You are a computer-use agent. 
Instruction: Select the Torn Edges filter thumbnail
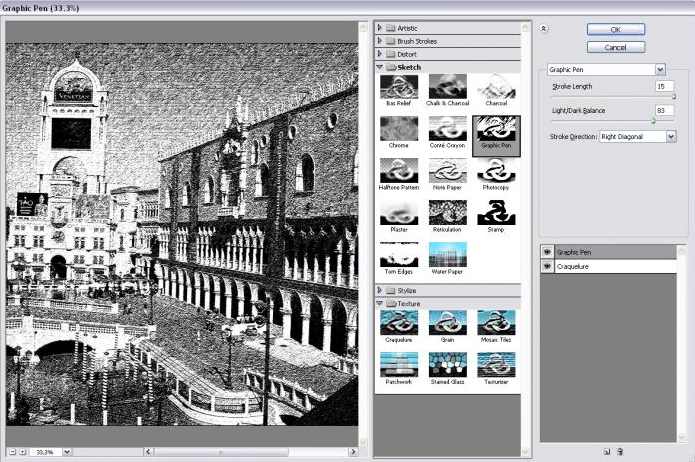click(x=398, y=255)
